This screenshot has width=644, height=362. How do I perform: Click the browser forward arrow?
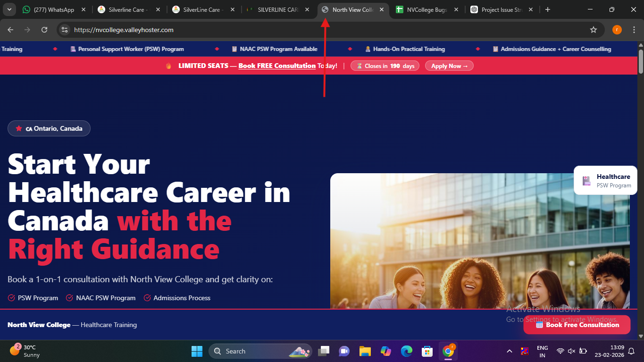coord(27,30)
